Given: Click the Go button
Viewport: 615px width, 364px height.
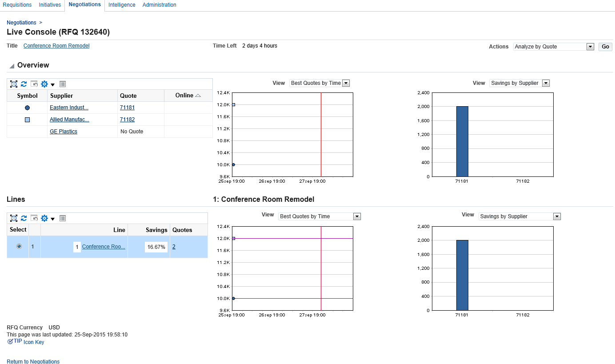Looking at the screenshot, I should click(605, 47).
